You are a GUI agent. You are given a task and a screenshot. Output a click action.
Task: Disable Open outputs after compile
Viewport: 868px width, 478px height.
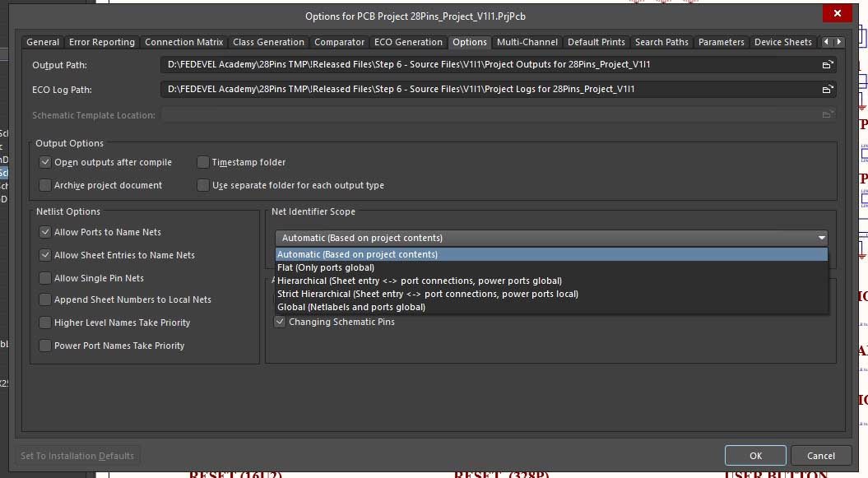[45, 163]
